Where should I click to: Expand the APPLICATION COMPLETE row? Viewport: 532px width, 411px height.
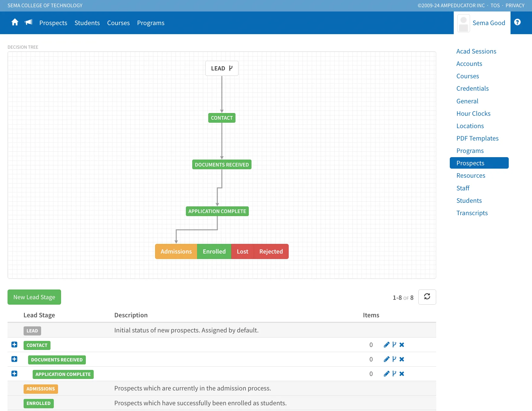point(14,374)
